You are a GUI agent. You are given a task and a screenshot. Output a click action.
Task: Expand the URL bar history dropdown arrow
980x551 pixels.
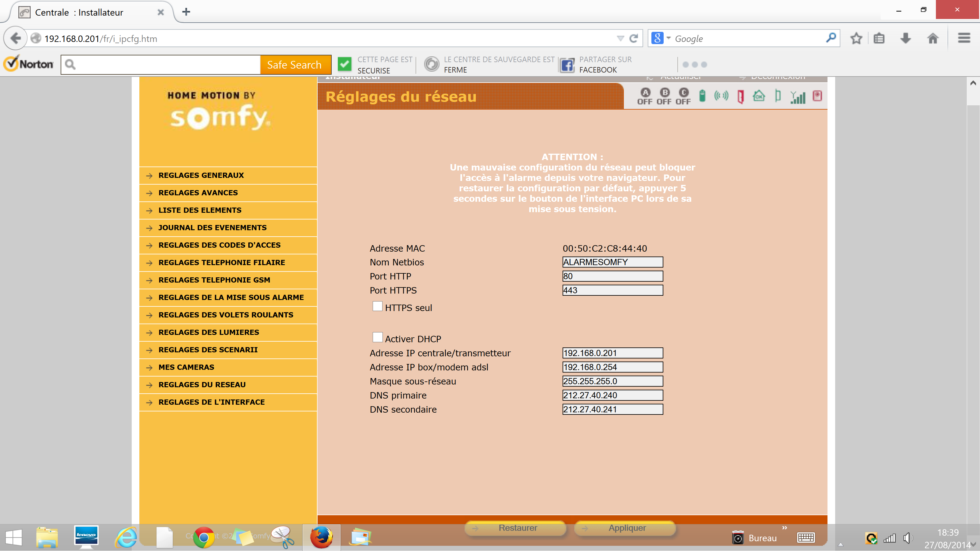point(620,38)
